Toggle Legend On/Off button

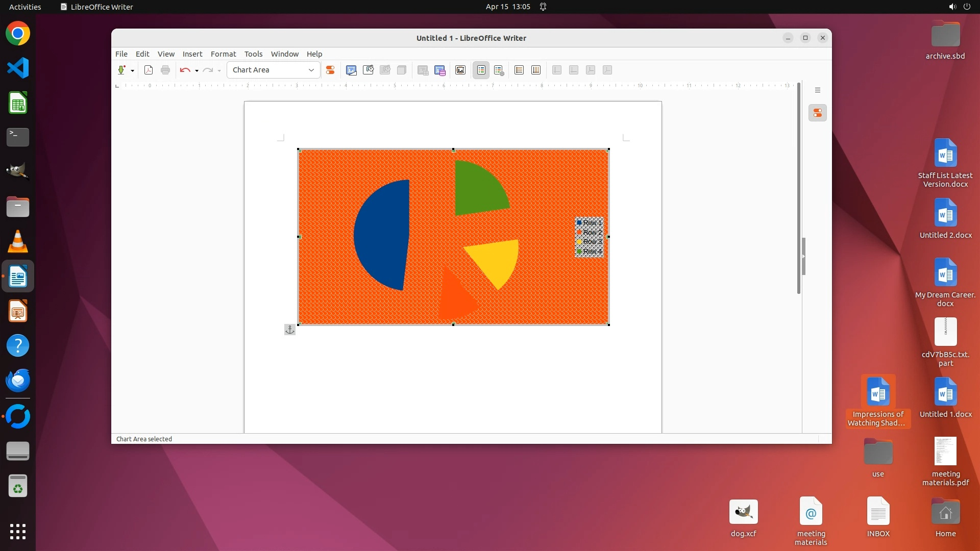pos(481,70)
